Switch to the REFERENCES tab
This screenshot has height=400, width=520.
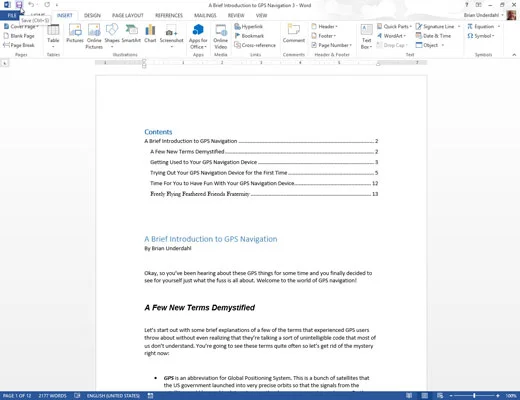click(x=169, y=15)
